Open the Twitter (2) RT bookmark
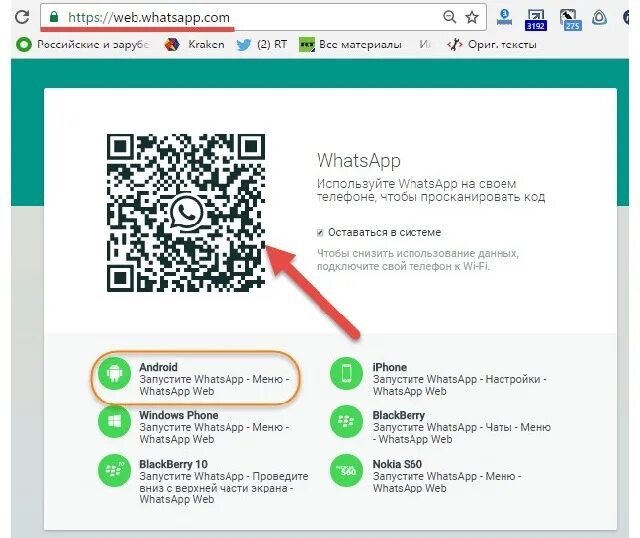This screenshot has height=538, width=640. (262, 44)
